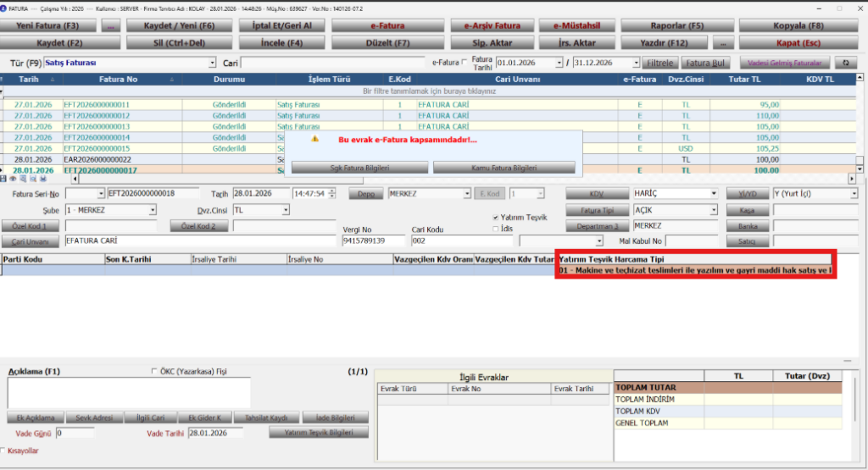Click the İptal Et/Geri Al button
This screenshot has width=868, height=470.
pyautogui.click(x=281, y=25)
